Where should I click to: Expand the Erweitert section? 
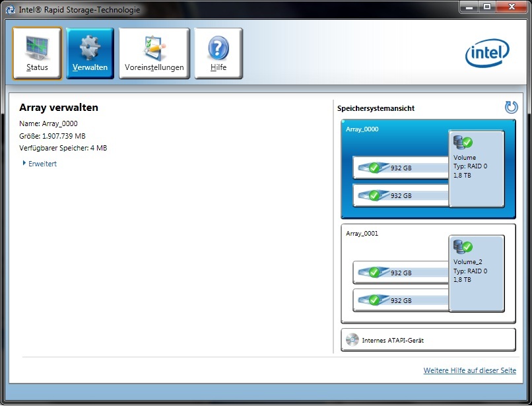point(40,164)
